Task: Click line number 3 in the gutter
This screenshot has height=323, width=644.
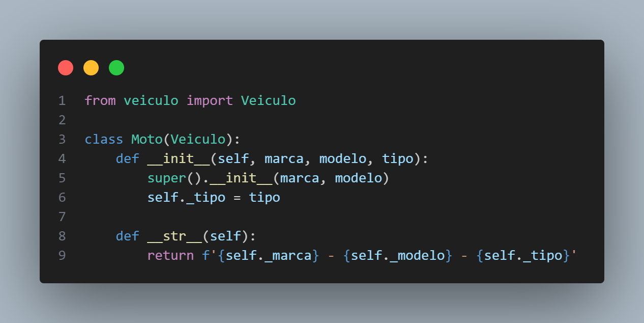Action: (x=62, y=140)
